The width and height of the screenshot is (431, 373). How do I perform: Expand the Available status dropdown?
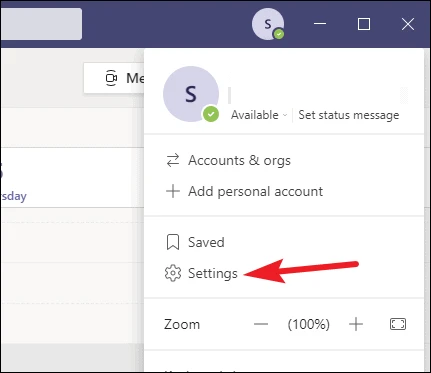point(259,115)
